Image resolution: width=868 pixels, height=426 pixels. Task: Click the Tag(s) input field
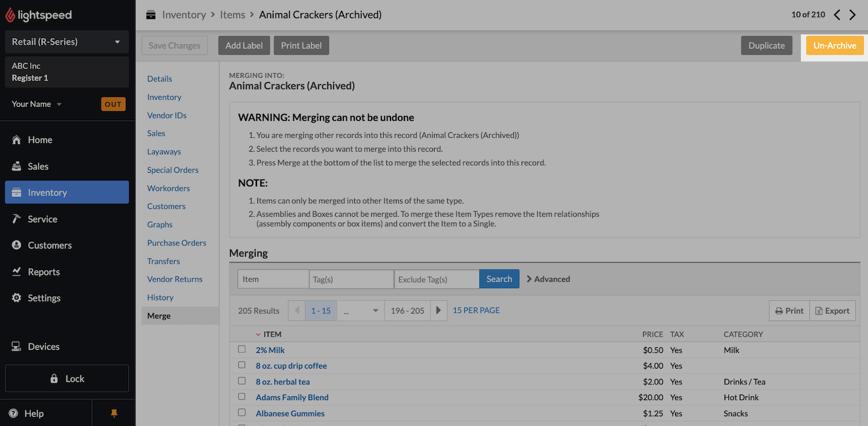coord(351,279)
